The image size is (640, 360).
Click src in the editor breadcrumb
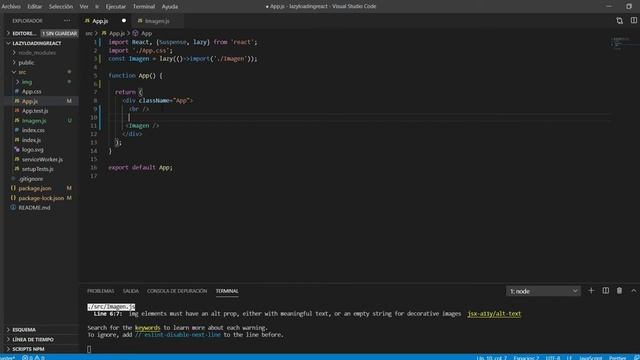89,33
